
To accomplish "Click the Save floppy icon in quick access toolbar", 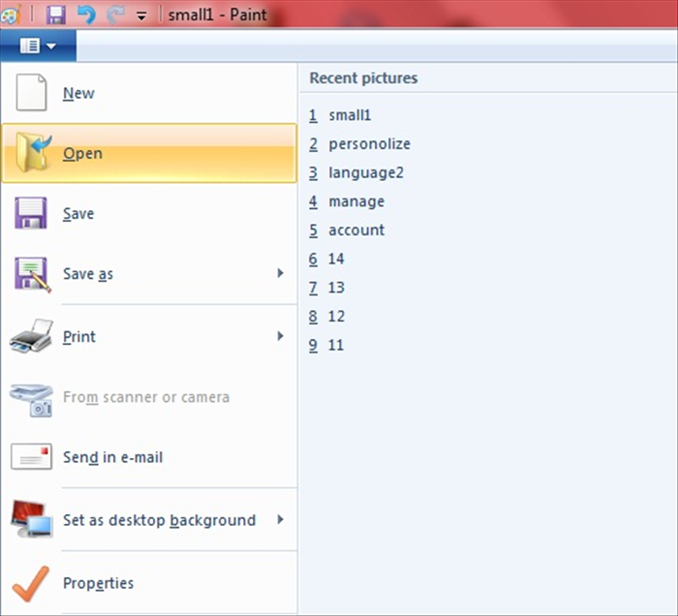I will [x=56, y=15].
